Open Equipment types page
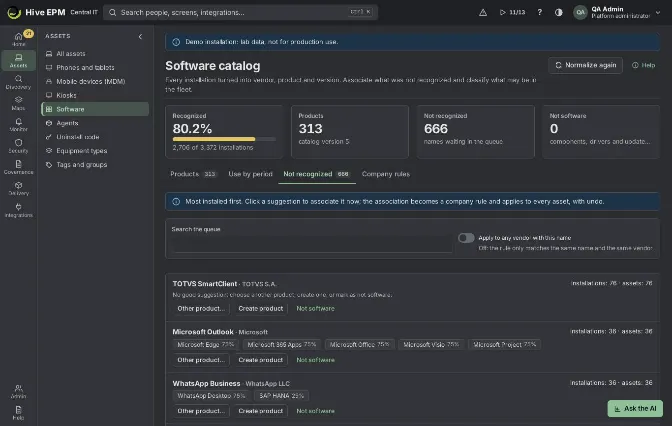The height and width of the screenshot is (426, 672). point(95,151)
